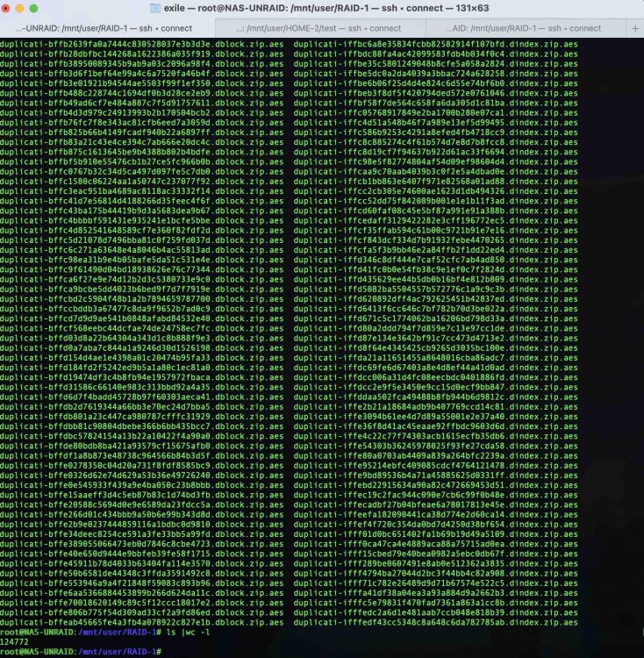Open the third '...AID: /mnt/user/RAID-1' tab
Image resolution: width=644 pixels, height=658 pixels.
(x=526, y=28)
